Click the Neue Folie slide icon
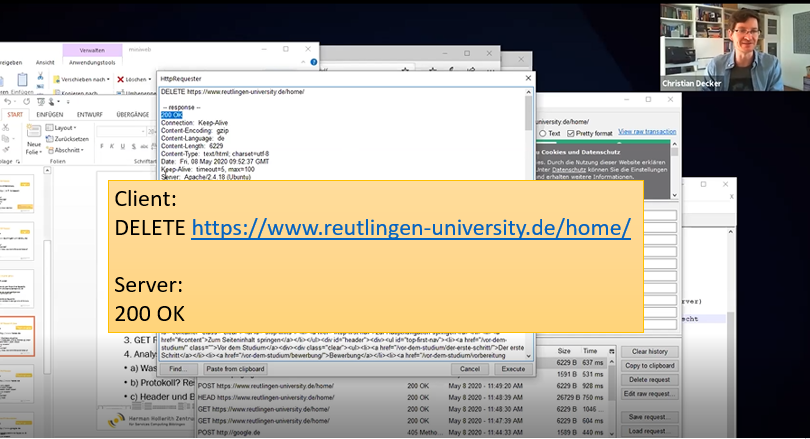810x439 pixels. (x=34, y=131)
